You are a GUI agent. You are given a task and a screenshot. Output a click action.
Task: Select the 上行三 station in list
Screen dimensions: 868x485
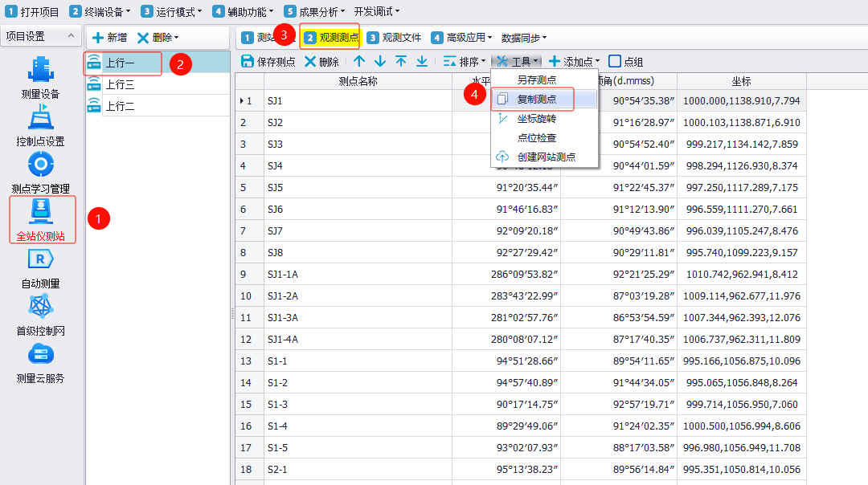pyautogui.click(x=120, y=84)
